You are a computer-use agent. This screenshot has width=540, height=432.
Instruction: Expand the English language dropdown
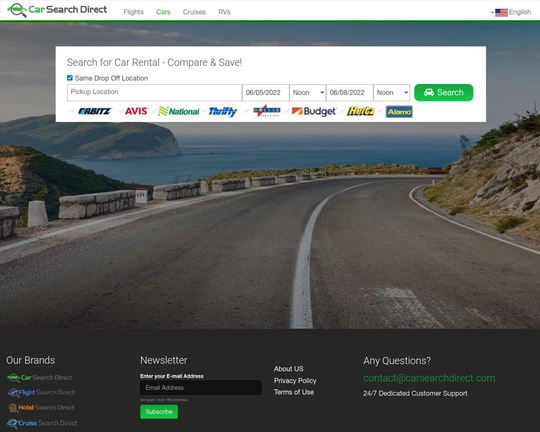pyautogui.click(x=511, y=12)
